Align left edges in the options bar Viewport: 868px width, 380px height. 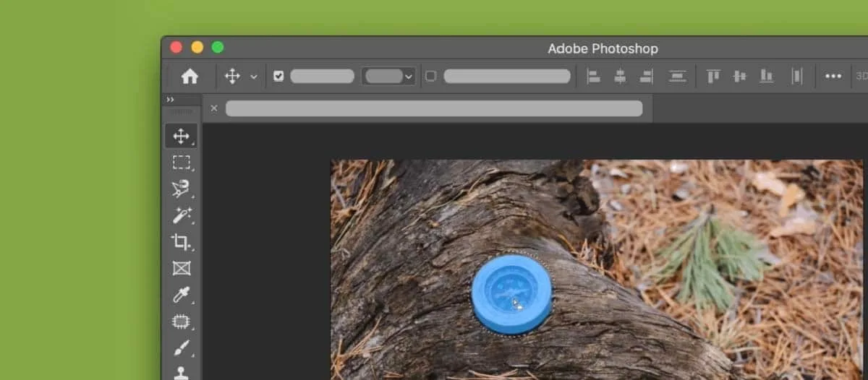(x=594, y=76)
